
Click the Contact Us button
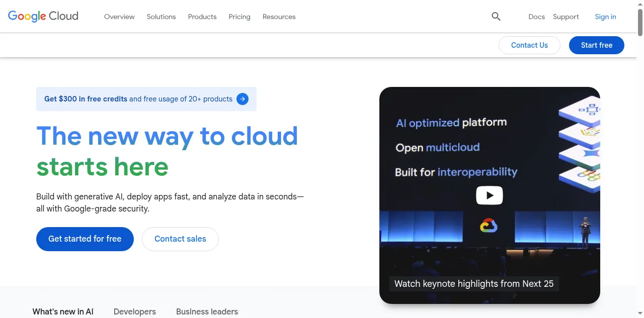click(529, 45)
